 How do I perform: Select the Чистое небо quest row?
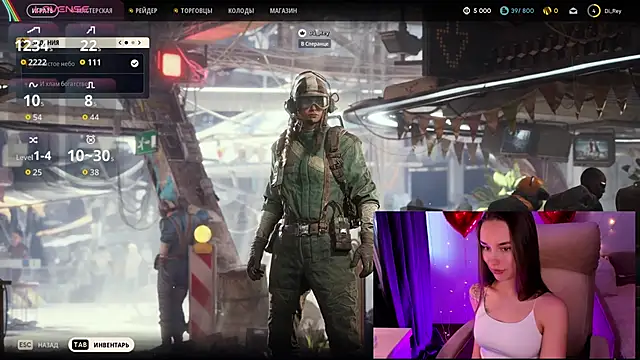click(x=82, y=63)
